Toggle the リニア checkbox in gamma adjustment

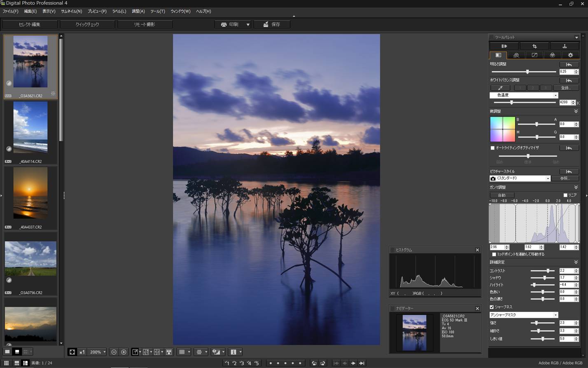[x=565, y=195]
